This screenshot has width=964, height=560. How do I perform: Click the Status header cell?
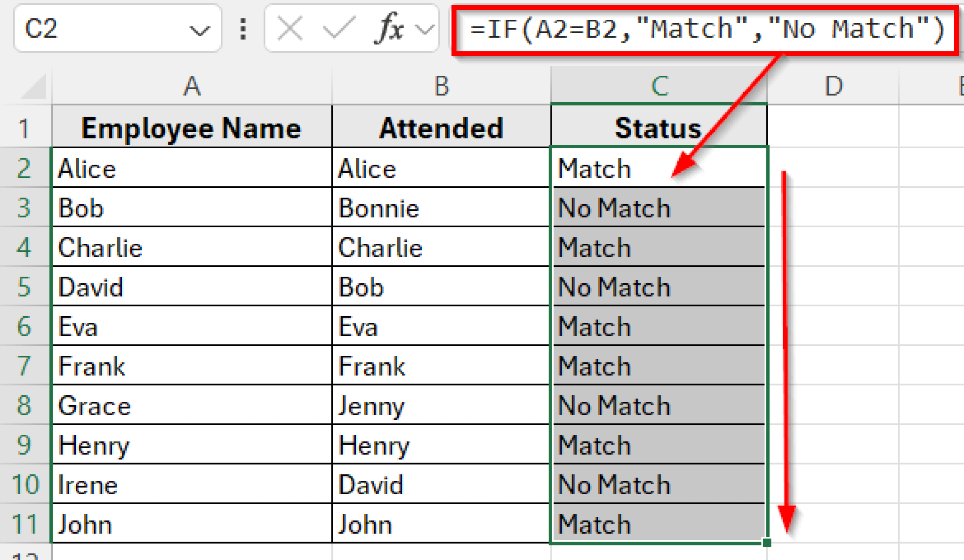658,127
